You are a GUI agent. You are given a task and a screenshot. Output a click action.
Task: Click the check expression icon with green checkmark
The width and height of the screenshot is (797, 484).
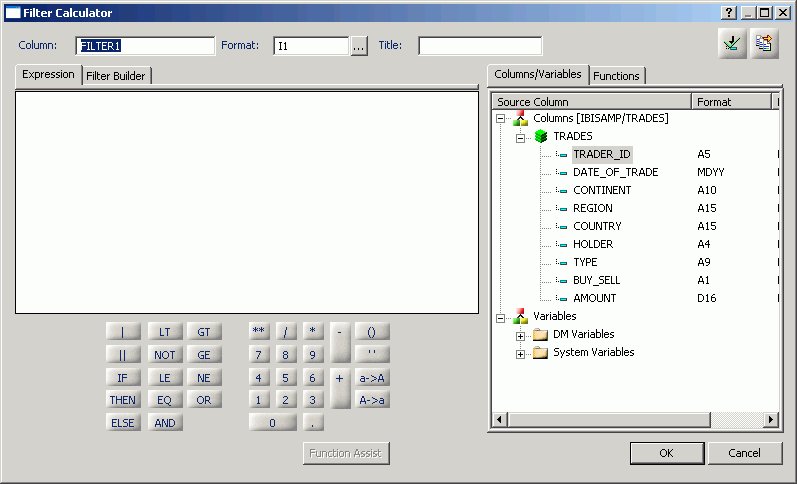click(733, 45)
